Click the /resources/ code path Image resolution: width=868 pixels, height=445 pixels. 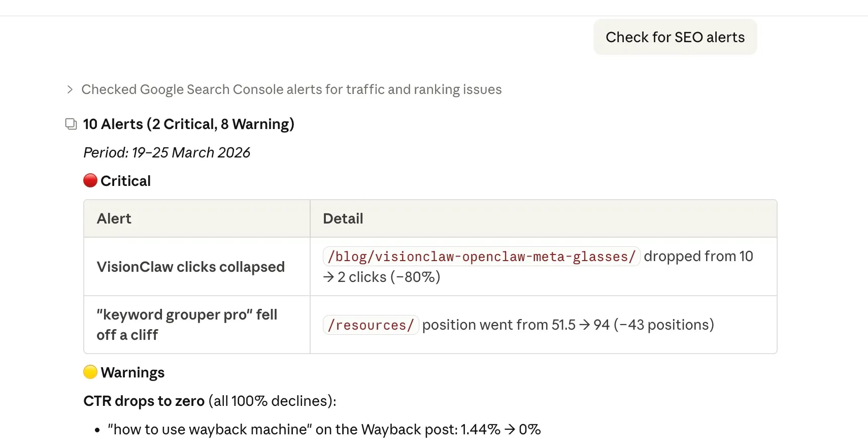point(371,325)
